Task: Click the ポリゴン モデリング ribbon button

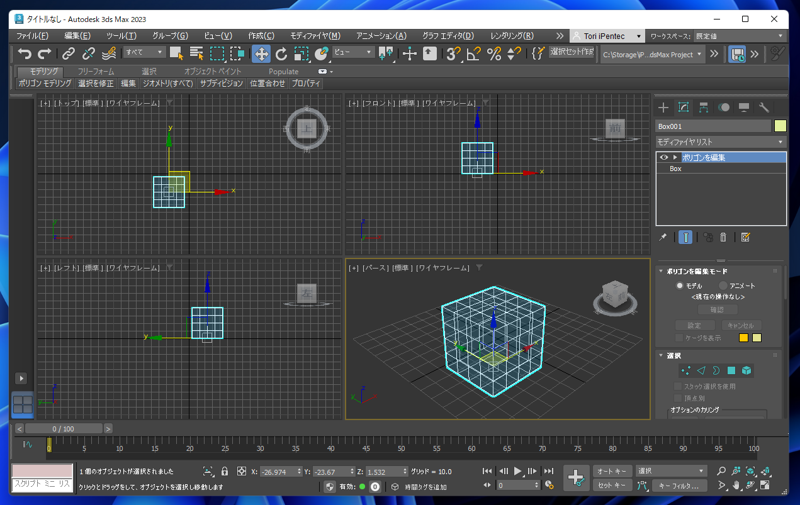Action: pyautogui.click(x=45, y=83)
